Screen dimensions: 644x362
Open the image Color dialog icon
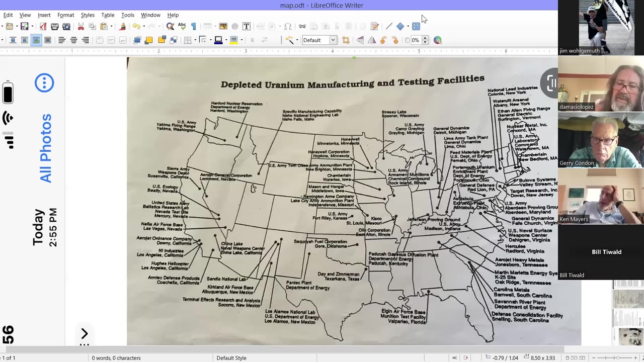point(438,40)
